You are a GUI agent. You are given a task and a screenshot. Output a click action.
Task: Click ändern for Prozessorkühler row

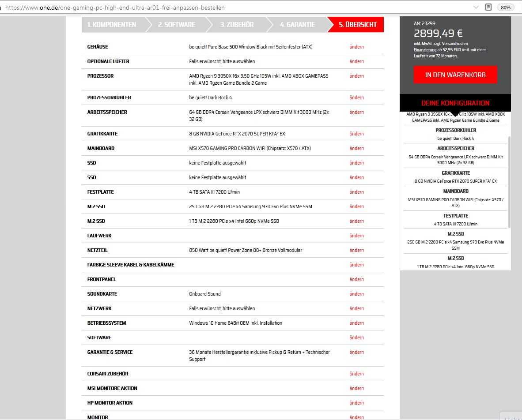coord(356,98)
